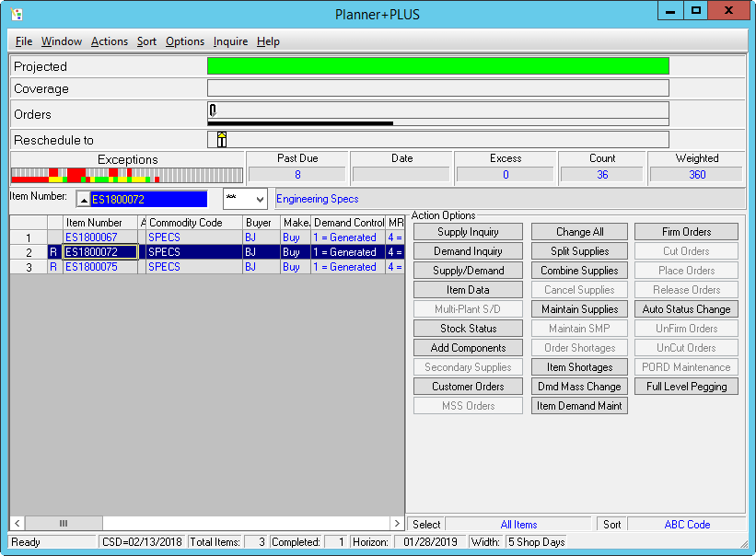Click the SPECS cell in row ES1800067
The width and height of the screenshot is (756, 556).
tap(193, 237)
